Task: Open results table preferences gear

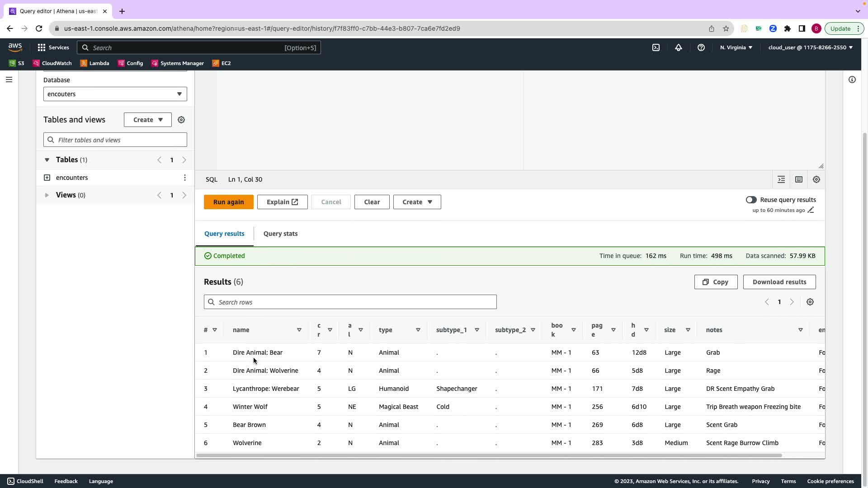Action: pos(810,302)
